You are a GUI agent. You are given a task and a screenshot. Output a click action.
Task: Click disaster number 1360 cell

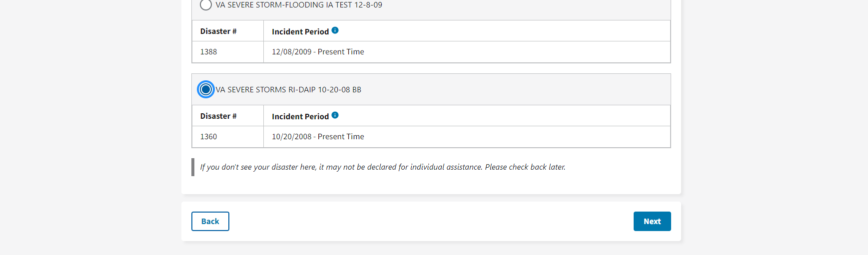coord(209,137)
